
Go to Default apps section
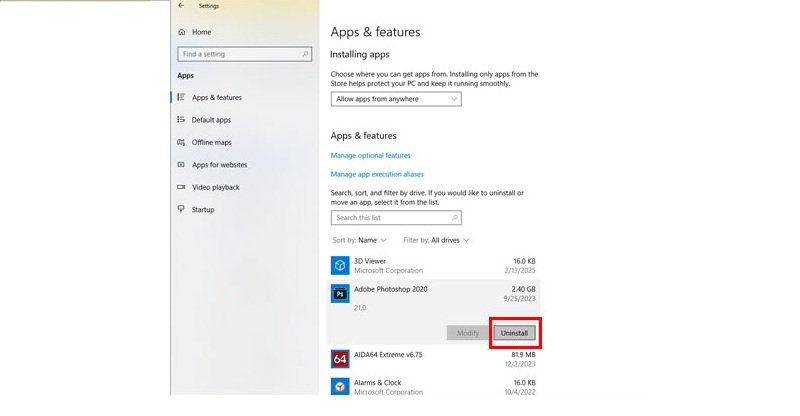coord(211,120)
